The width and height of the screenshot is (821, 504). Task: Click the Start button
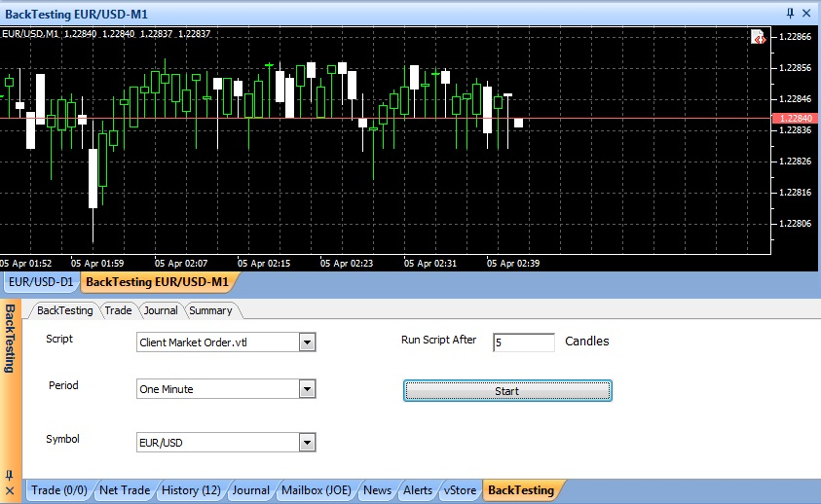pos(507,391)
